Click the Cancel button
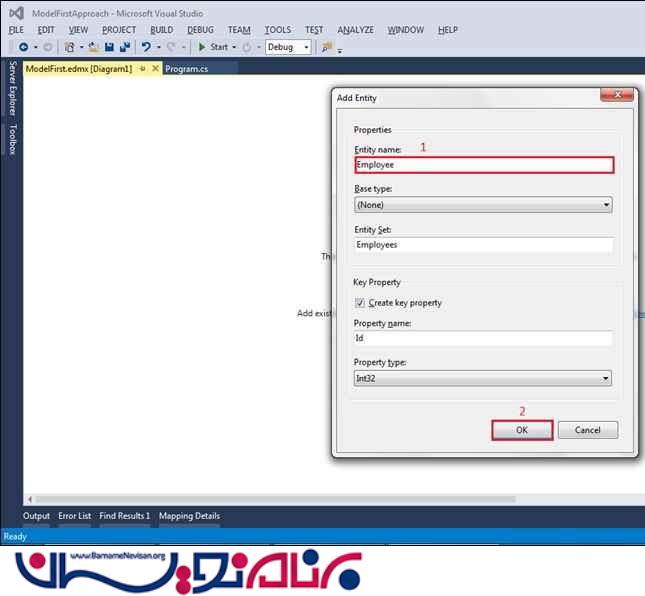645x596 pixels. coord(587,430)
